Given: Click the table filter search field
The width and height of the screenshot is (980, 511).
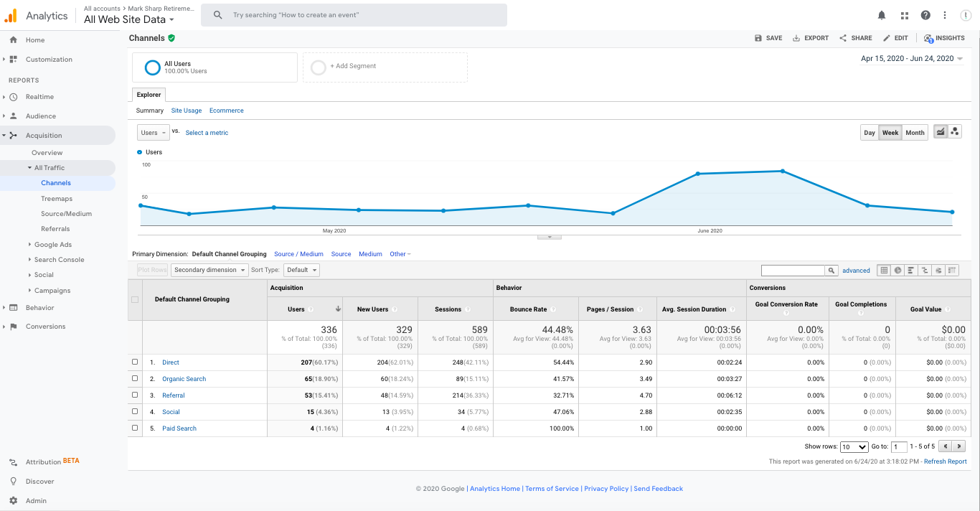Looking at the screenshot, I should pyautogui.click(x=793, y=271).
